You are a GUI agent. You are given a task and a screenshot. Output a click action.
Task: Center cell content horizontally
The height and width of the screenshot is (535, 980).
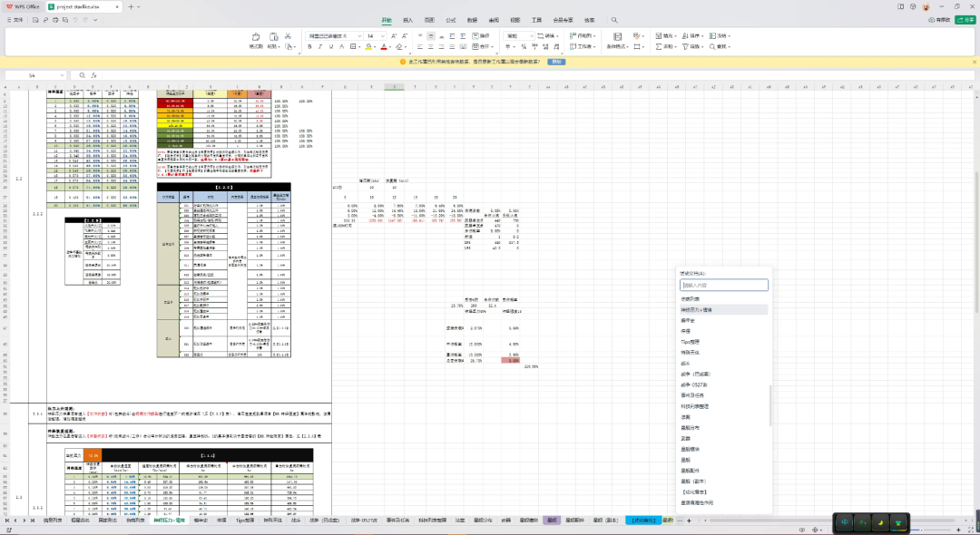tap(431, 47)
